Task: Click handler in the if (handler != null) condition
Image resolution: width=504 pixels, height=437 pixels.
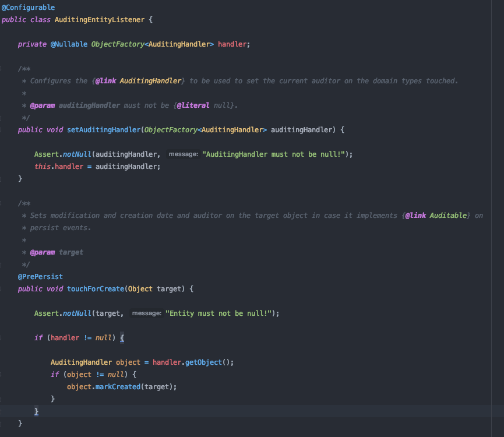Action: [x=65, y=338]
